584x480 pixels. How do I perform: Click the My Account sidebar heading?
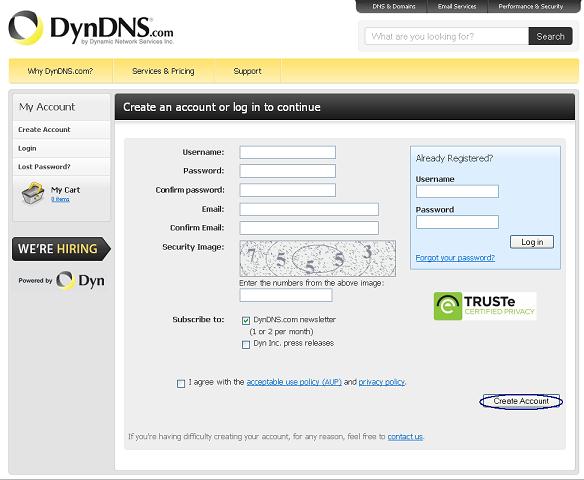click(47, 107)
